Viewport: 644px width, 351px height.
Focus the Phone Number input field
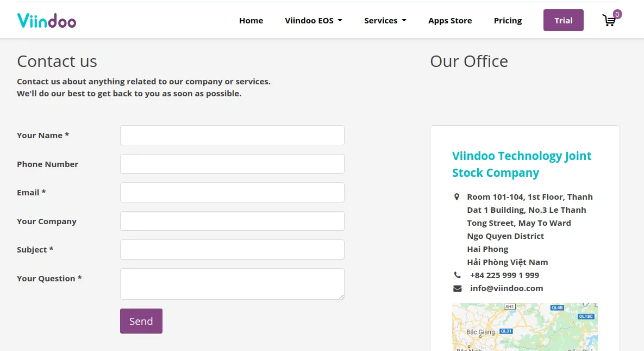pos(232,164)
